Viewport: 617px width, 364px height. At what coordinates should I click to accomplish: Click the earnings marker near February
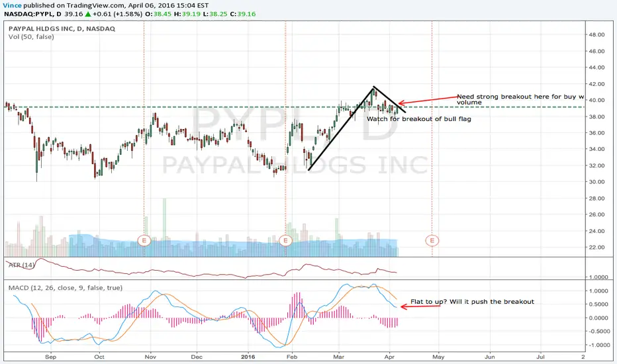(x=285, y=240)
